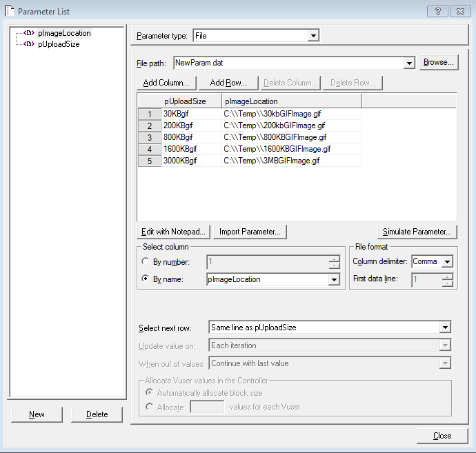The image size is (476, 453).
Task: Select pImageLocation in the parameter tree
Action: (64, 33)
